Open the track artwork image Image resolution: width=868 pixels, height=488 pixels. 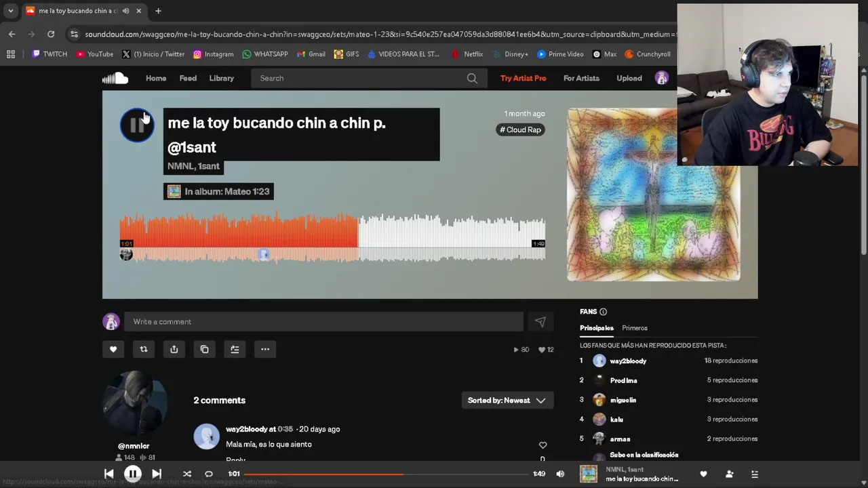coord(654,195)
